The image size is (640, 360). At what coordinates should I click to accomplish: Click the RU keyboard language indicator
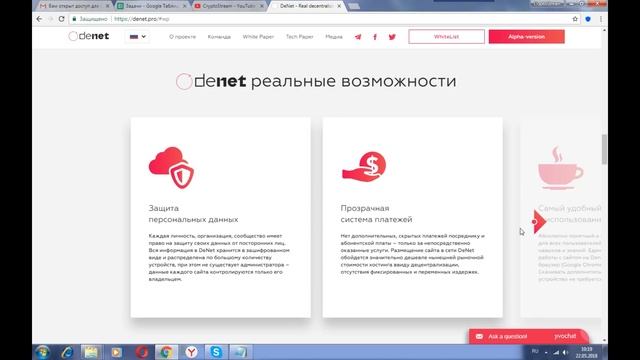tap(535, 352)
